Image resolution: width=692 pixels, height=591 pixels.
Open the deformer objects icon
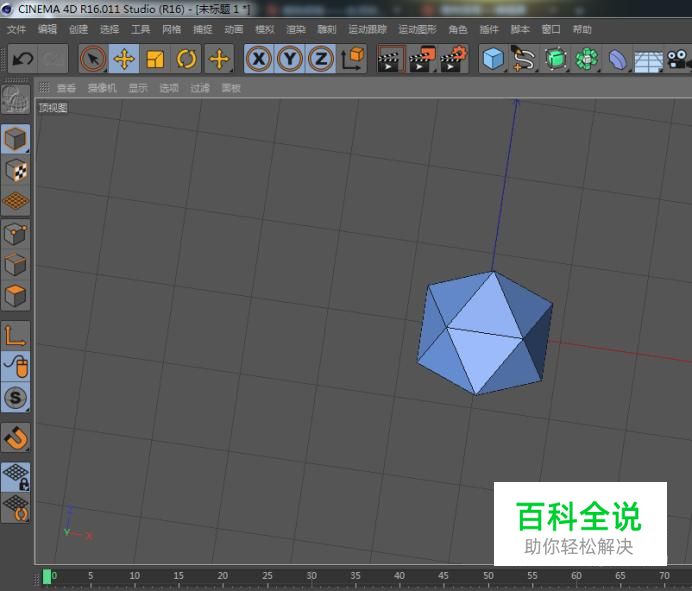pos(617,59)
